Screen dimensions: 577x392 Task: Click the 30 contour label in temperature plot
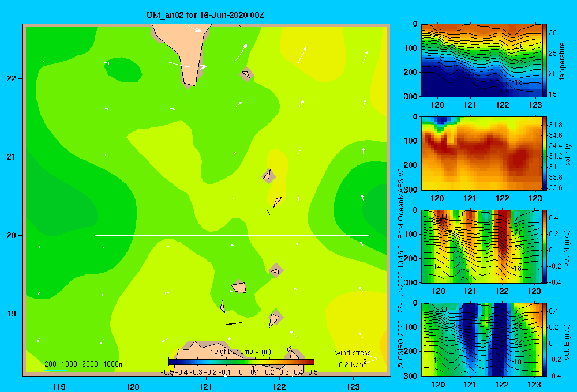click(441, 30)
